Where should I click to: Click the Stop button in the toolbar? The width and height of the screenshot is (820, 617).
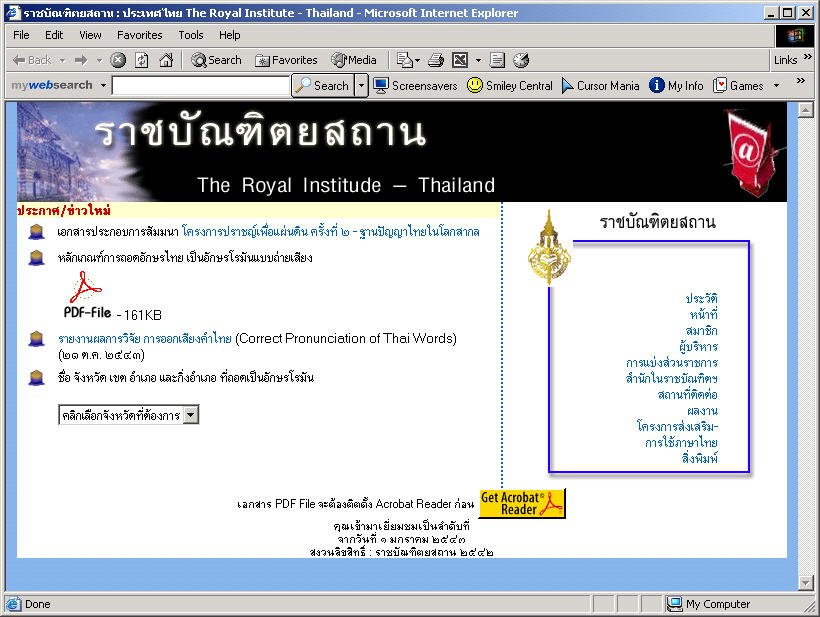(118, 60)
